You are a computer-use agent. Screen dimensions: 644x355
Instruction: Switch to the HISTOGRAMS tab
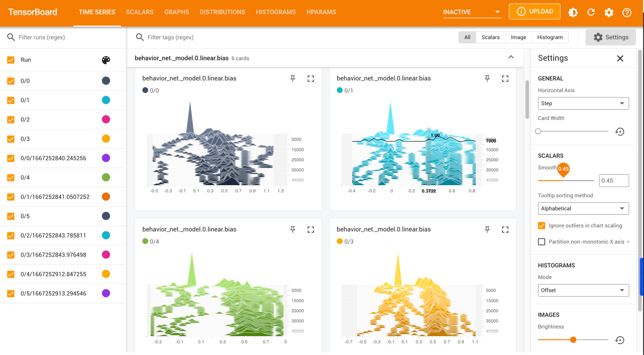[x=276, y=12]
